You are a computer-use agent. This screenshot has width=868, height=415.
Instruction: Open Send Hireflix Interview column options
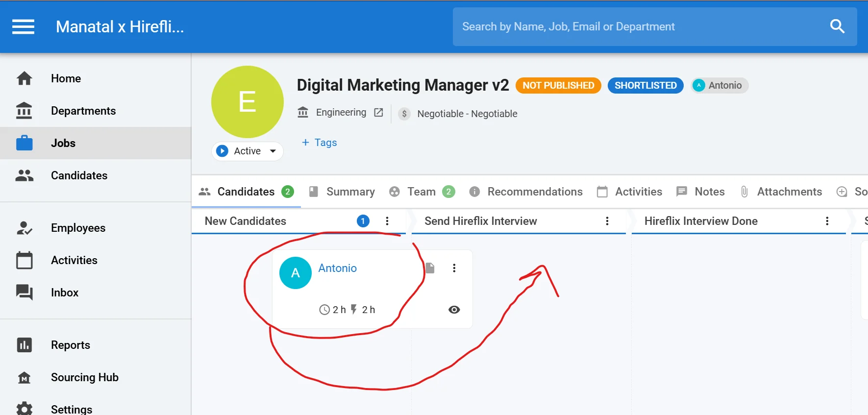(607, 221)
